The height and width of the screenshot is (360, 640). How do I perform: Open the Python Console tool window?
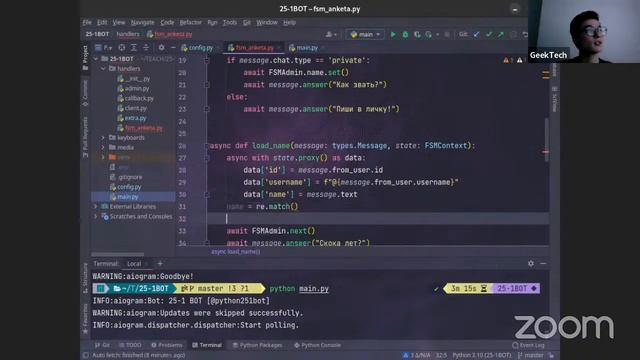(317, 345)
